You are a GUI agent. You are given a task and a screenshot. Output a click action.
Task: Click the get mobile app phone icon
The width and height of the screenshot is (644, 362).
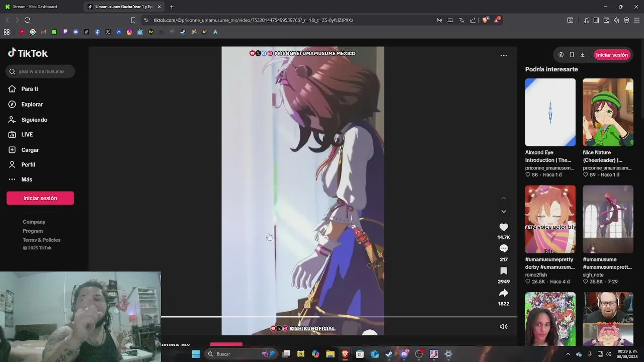(572, 55)
